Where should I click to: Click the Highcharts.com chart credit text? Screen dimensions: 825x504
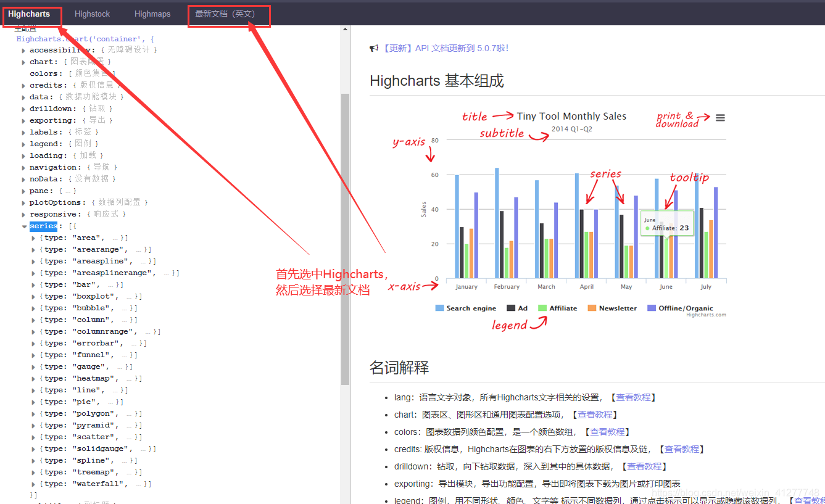(706, 315)
